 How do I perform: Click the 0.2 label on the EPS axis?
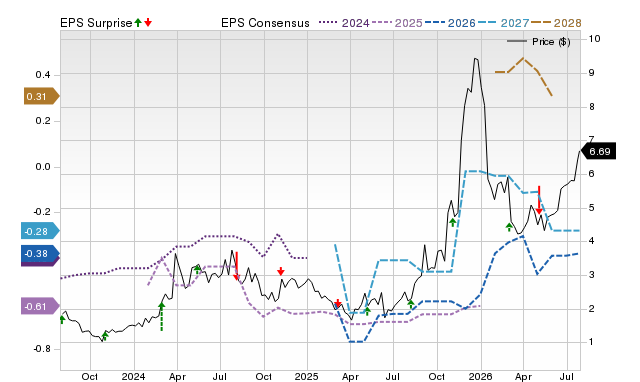[x=42, y=121]
